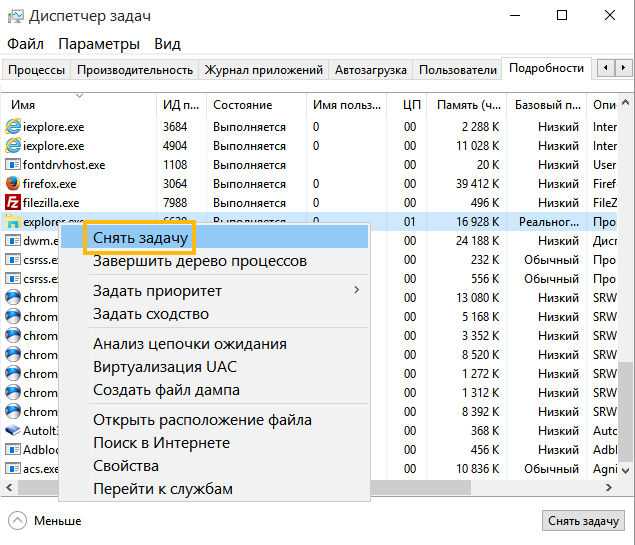
Task: Click the acs.exe process icon
Action: [13, 468]
